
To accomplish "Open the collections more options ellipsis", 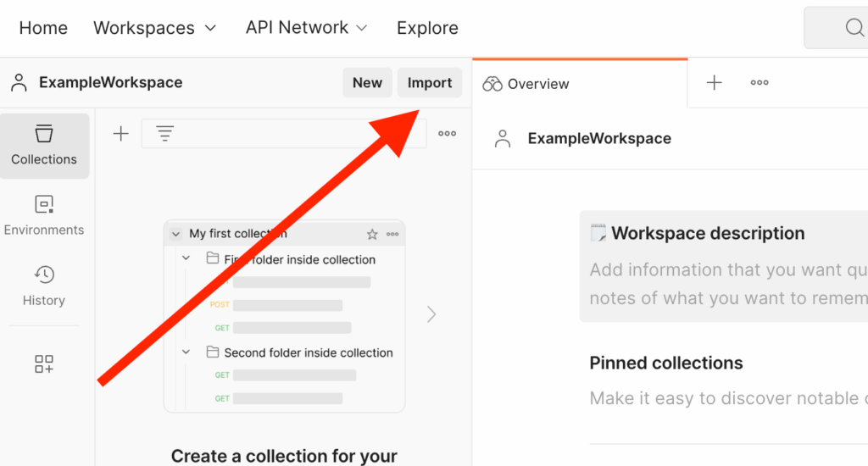I will coord(447,134).
